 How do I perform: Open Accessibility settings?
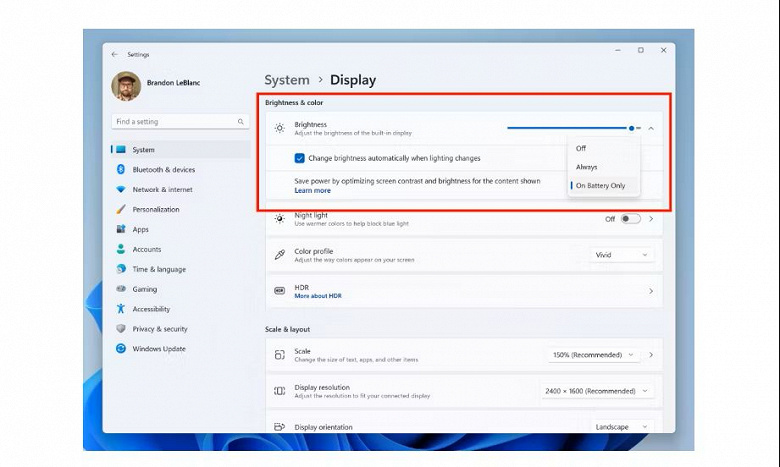[x=181, y=309]
